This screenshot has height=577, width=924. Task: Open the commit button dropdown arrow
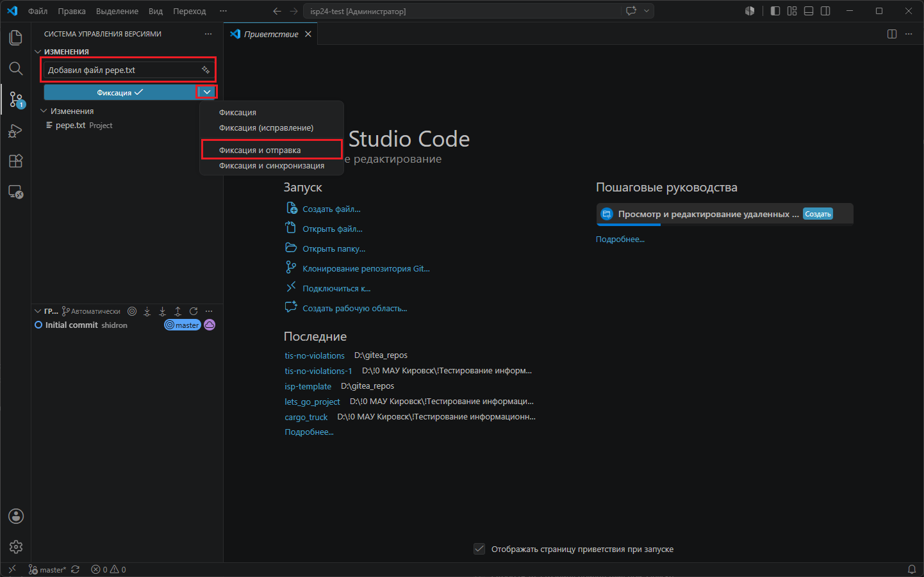coord(207,92)
